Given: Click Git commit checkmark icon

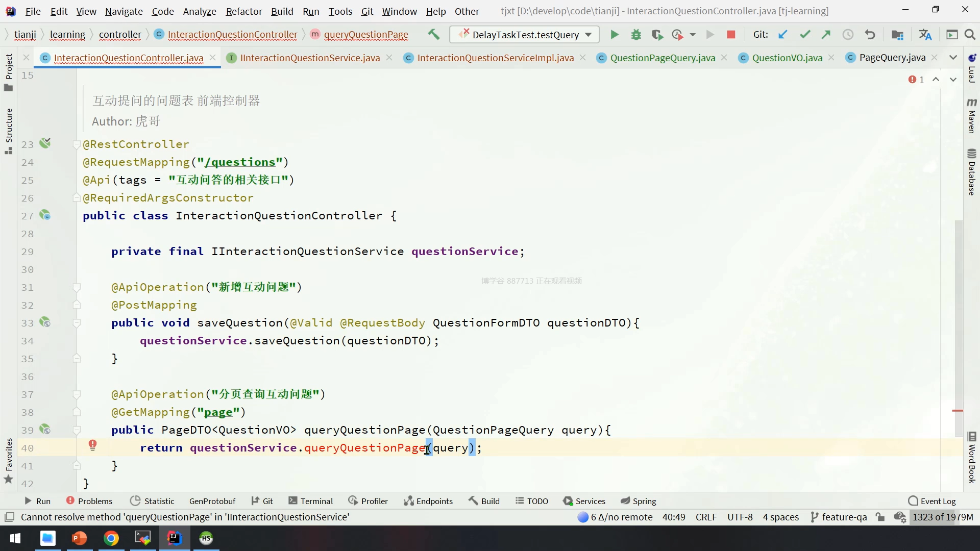Looking at the screenshot, I should coord(805,35).
